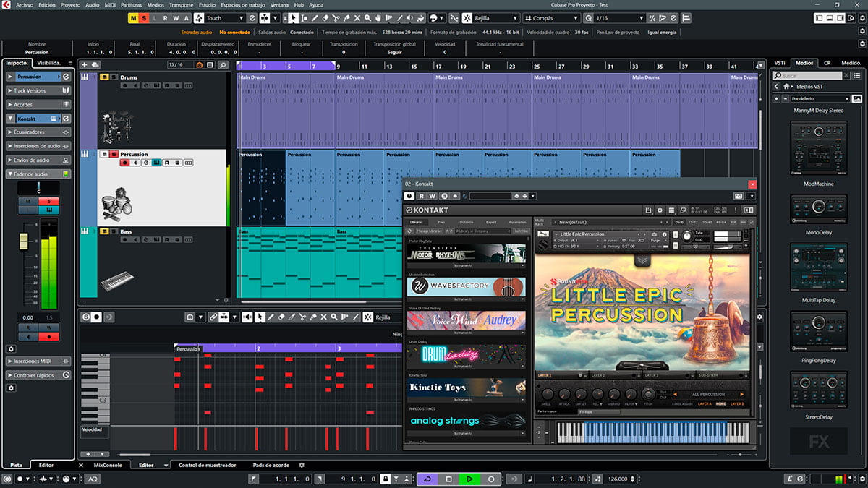Click the Record button in the transport bar
Image resolution: width=868 pixels, height=488 pixels.
pos(491,479)
